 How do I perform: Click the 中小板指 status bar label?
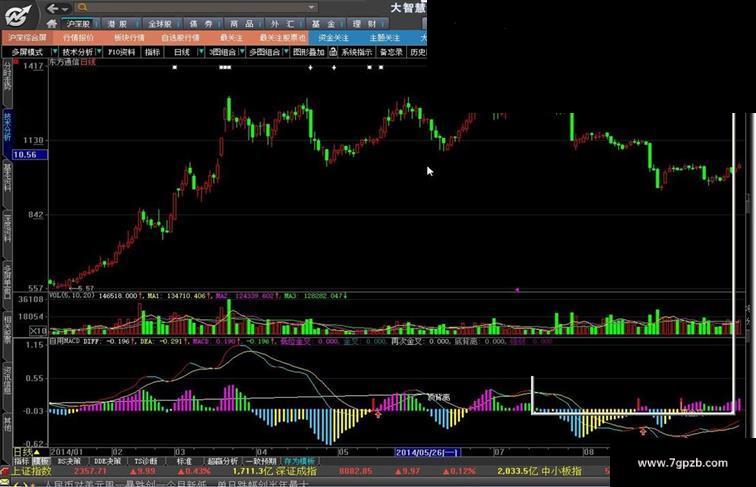tap(561, 471)
